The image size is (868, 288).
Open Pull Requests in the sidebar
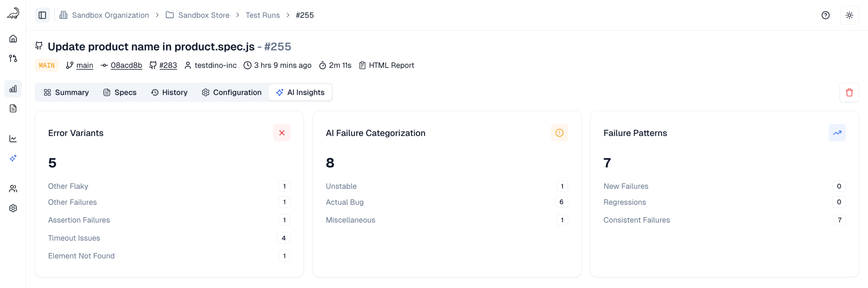[13, 58]
